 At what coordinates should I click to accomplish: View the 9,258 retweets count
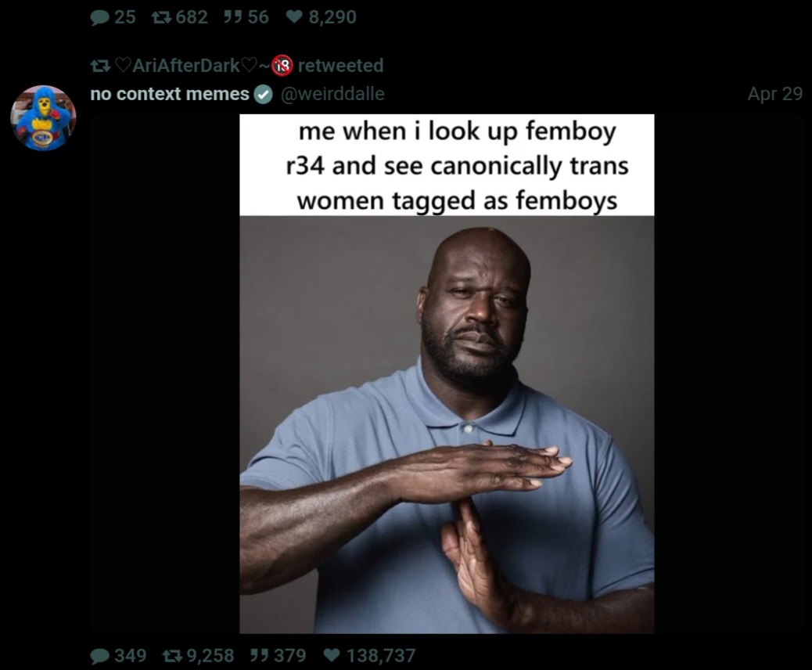tap(210, 655)
